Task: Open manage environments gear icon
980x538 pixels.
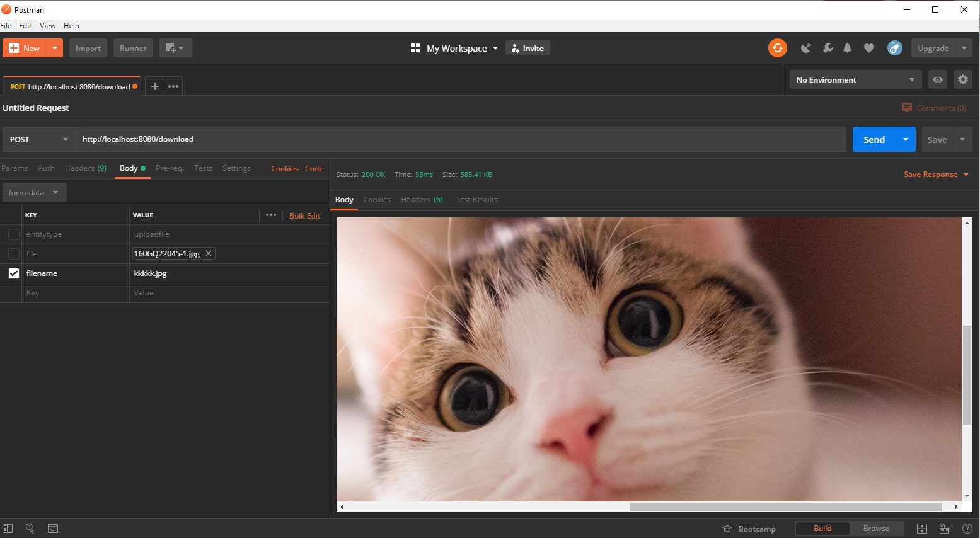Action: click(x=962, y=79)
